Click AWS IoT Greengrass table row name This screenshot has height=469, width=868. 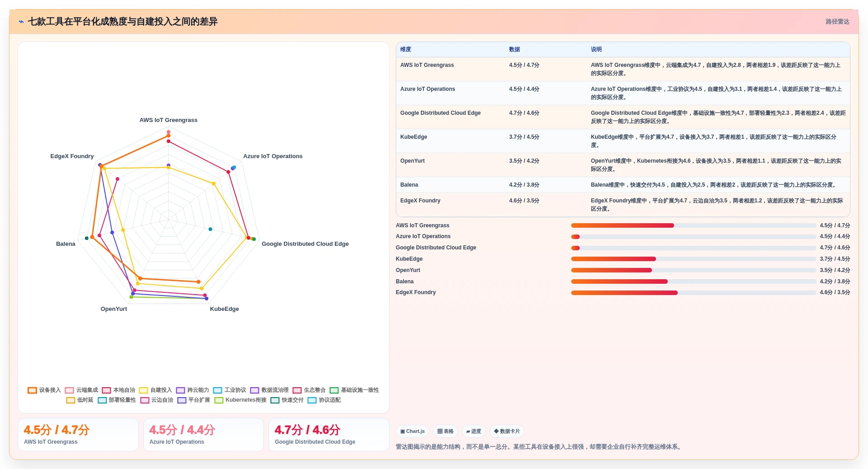pos(427,65)
